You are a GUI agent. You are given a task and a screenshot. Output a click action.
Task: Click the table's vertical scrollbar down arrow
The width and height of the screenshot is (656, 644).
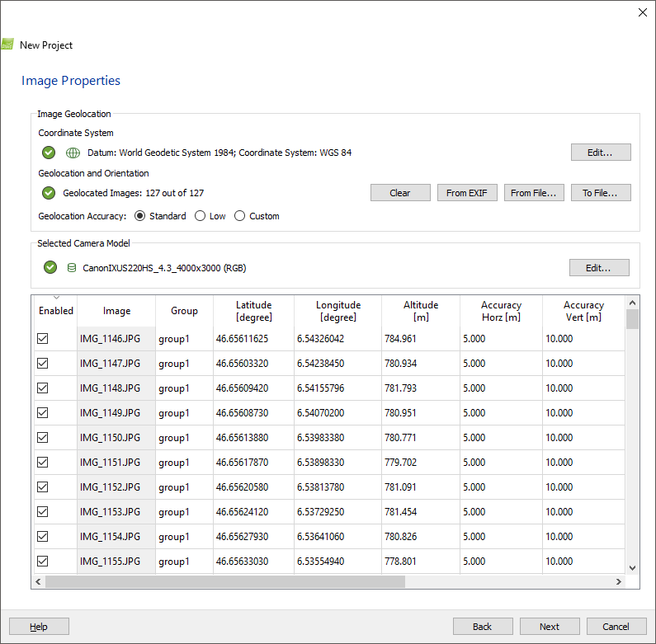click(x=632, y=567)
